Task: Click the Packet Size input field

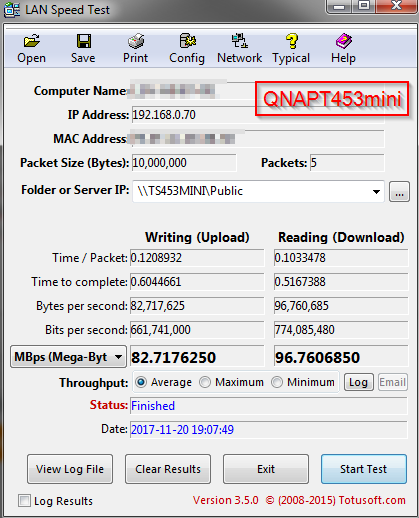Action: (x=184, y=163)
